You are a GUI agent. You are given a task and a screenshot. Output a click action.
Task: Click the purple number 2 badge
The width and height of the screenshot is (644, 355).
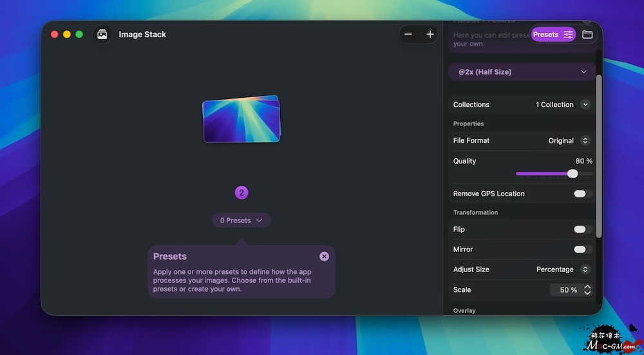tap(241, 192)
